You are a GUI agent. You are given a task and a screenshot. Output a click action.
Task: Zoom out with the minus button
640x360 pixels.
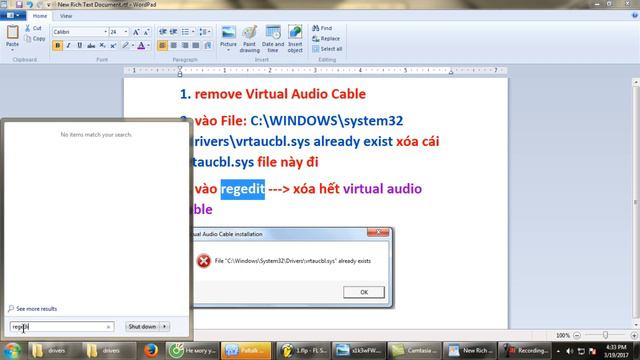[x=577, y=335]
